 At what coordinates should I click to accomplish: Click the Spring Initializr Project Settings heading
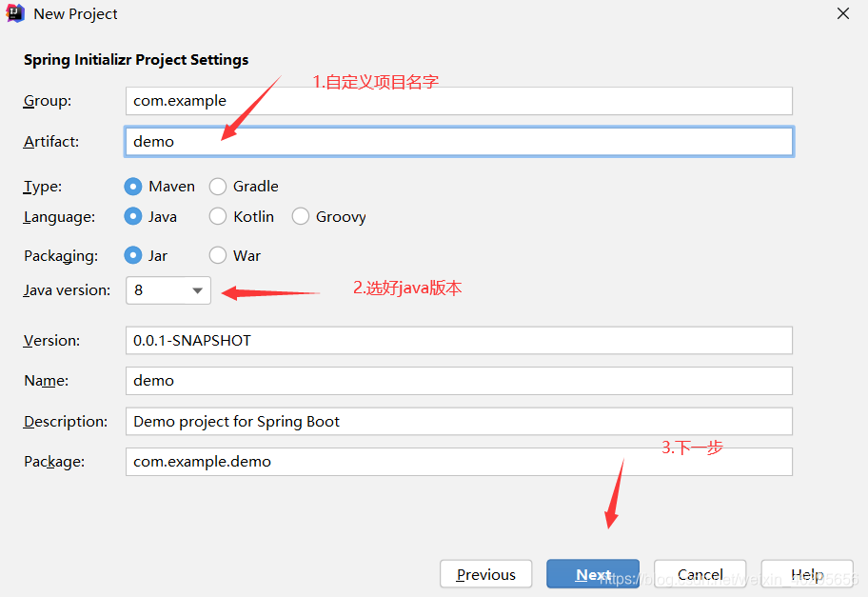136,60
